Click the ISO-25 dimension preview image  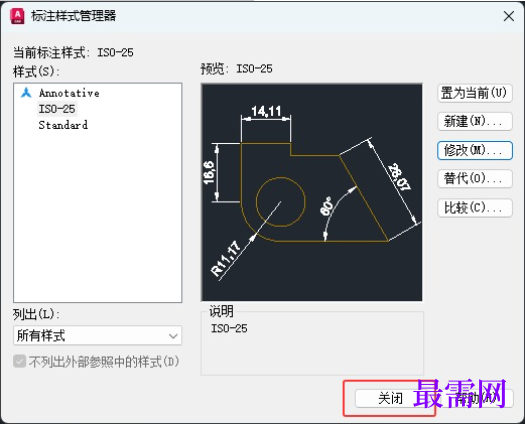[312, 192]
